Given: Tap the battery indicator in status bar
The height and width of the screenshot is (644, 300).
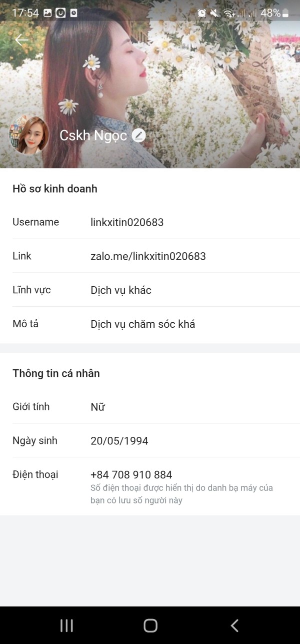Looking at the screenshot, I should [285, 13].
